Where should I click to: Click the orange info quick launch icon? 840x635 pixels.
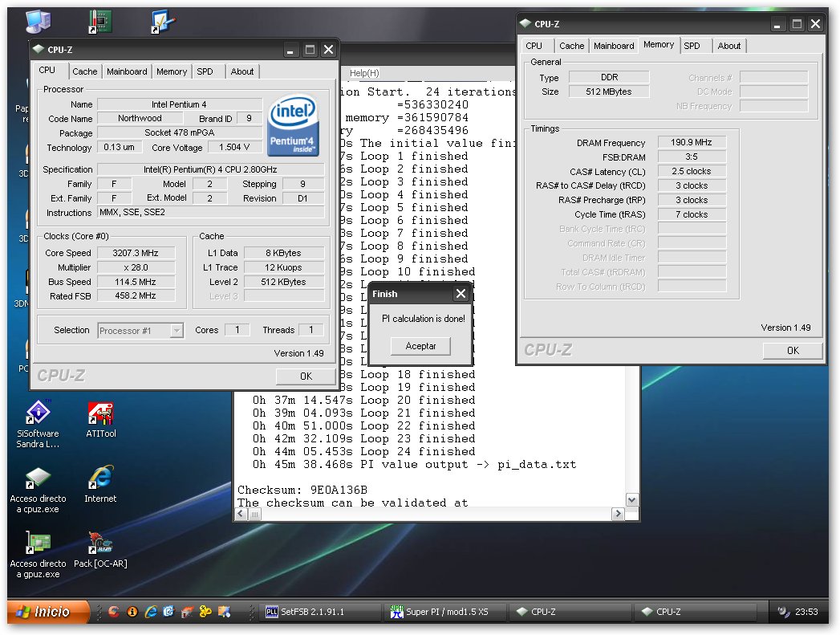pyautogui.click(x=132, y=612)
